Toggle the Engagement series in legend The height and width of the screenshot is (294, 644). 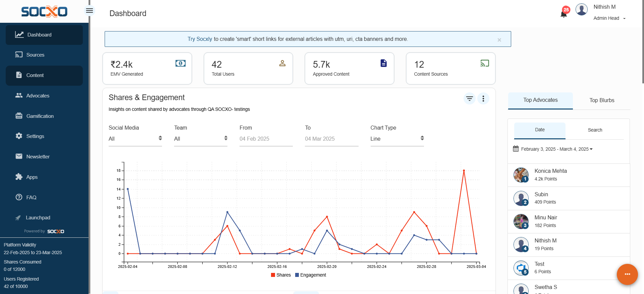(310, 275)
